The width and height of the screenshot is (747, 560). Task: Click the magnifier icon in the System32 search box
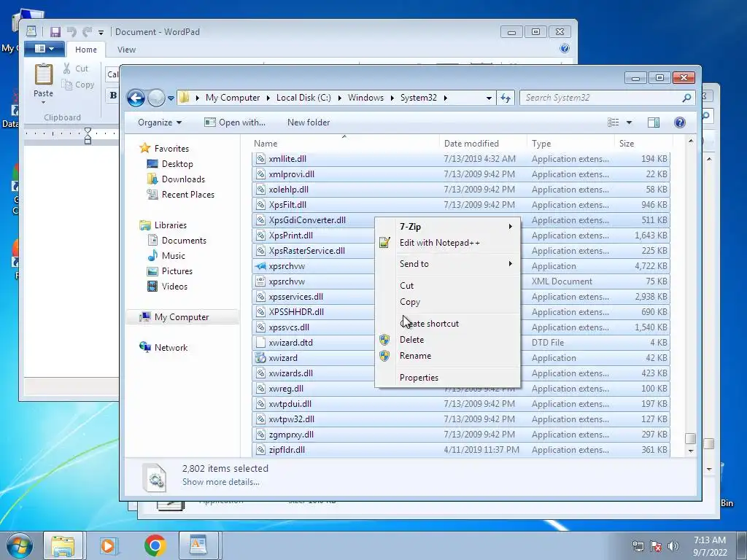(x=686, y=98)
